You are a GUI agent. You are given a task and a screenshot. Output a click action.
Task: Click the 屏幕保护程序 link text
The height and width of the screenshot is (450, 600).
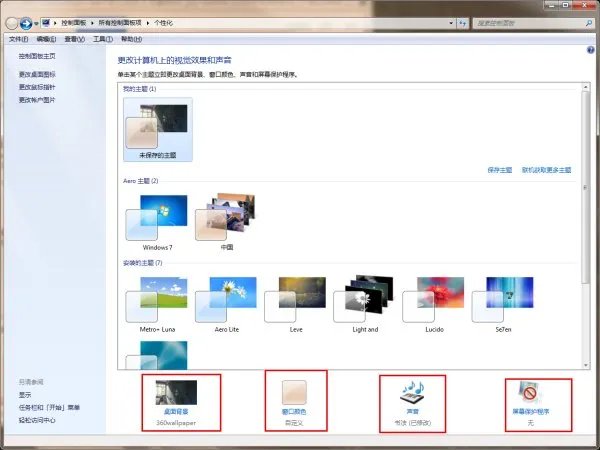pos(531,412)
